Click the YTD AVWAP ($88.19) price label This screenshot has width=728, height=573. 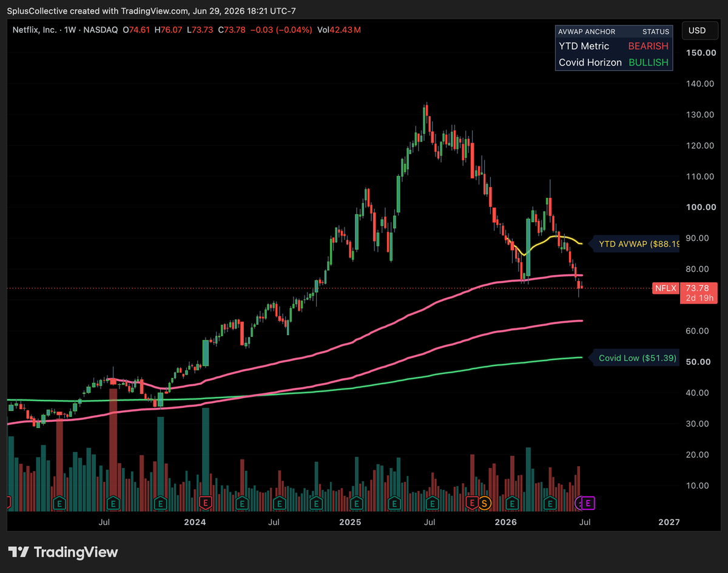(x=633, y=244)
